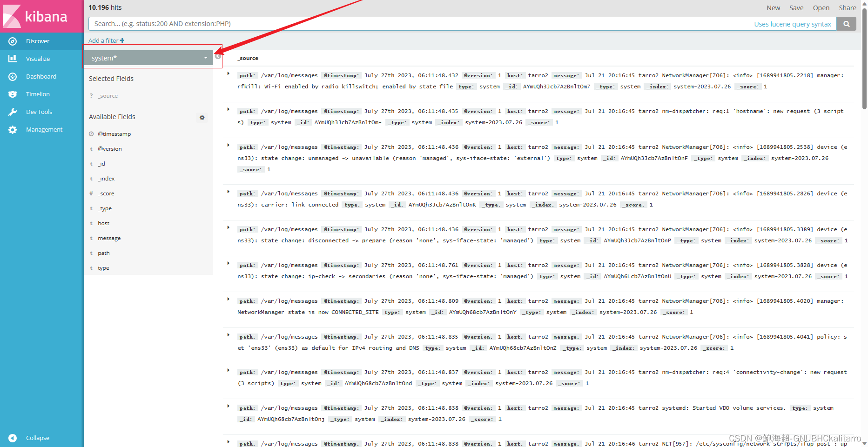The image size is (868, 447).
Task: Go to Visualize section
Action: (x=38, y=59)
